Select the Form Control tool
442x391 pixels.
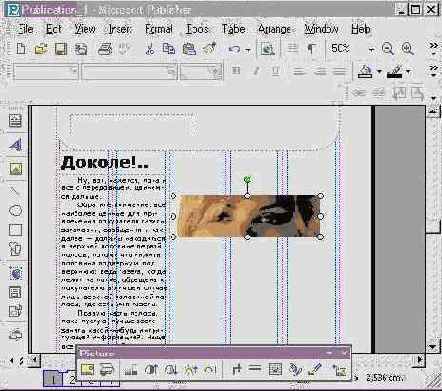pyautogui.click(x=15, y=293)
